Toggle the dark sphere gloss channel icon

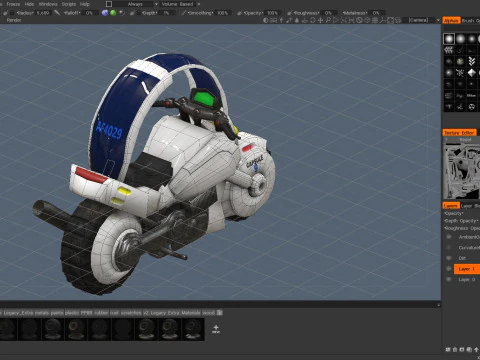click(x=122, y=13)
